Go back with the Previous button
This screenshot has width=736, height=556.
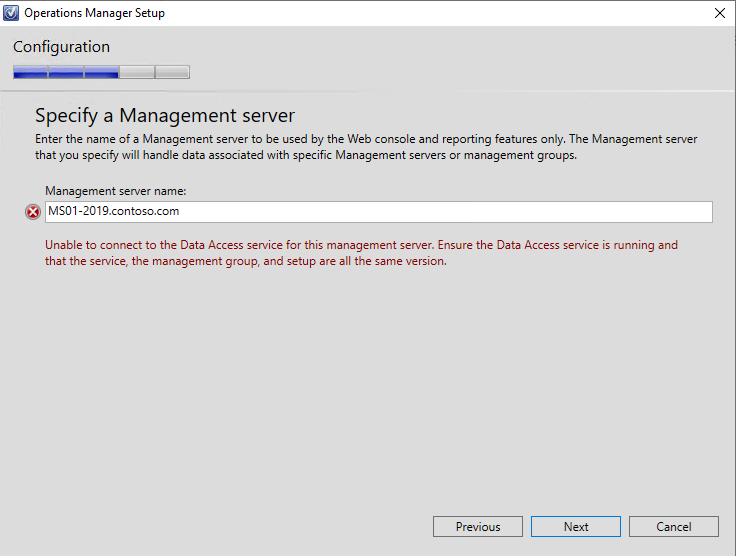[478, 526]
